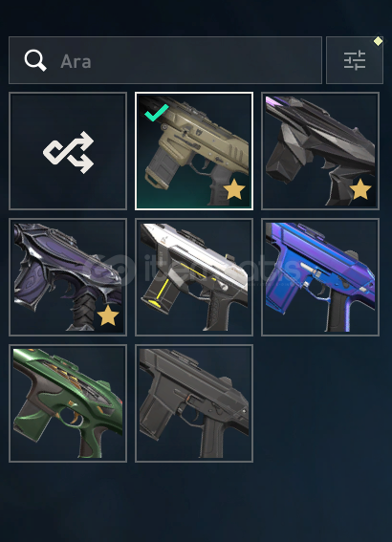392x542 pixels.
Task: Select the blue-purple gradient Spectre skin
Action: pos(320,277)
